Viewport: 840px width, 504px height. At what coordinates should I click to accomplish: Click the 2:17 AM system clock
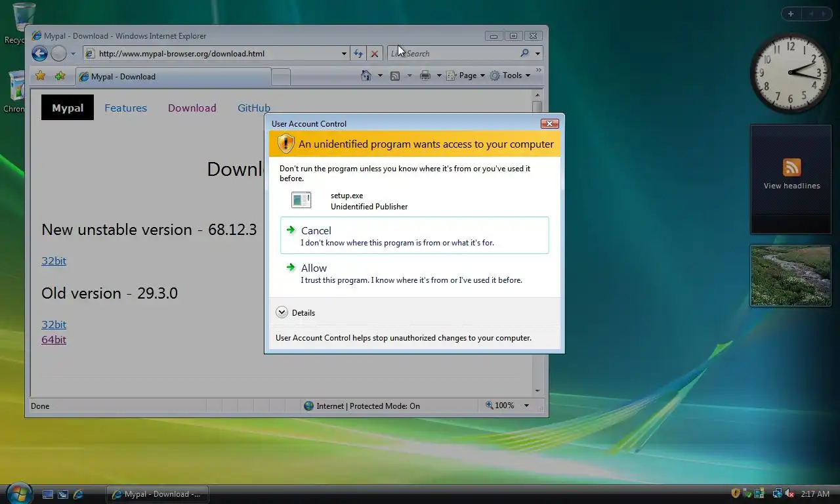point(815,494)
